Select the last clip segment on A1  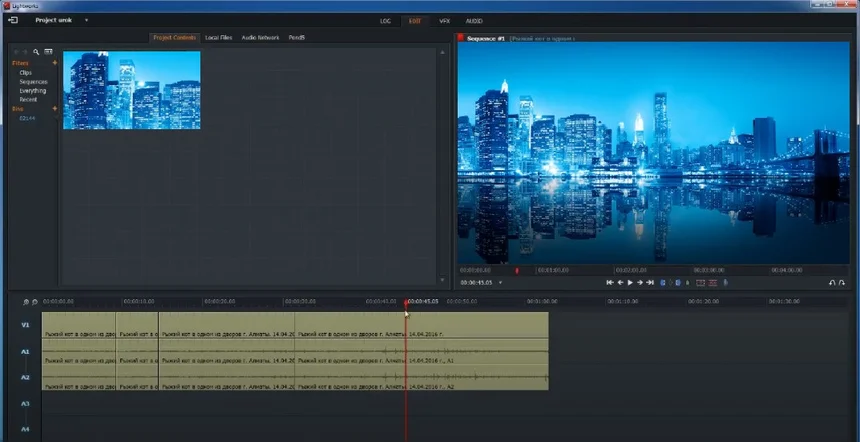[421, 352]
